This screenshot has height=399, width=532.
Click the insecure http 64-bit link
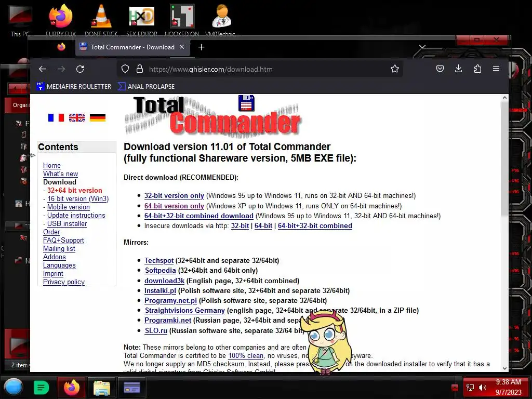click(x=263, y=226)
